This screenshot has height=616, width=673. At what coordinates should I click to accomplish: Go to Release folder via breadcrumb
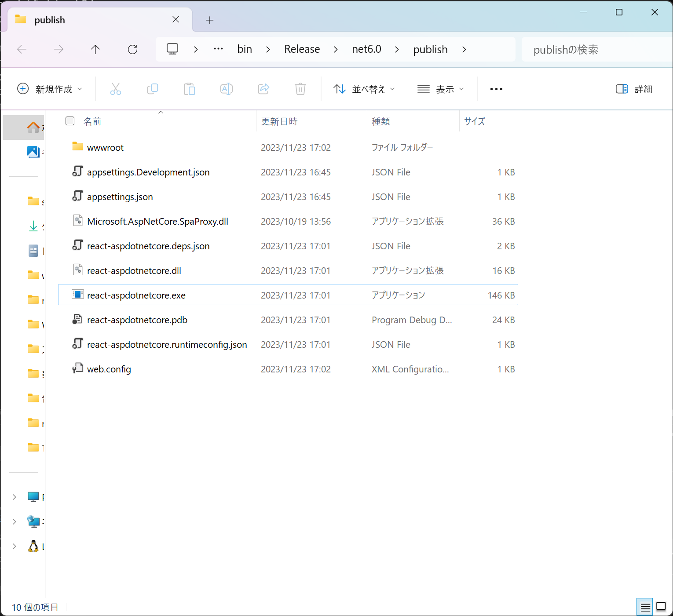click(302, 49)
